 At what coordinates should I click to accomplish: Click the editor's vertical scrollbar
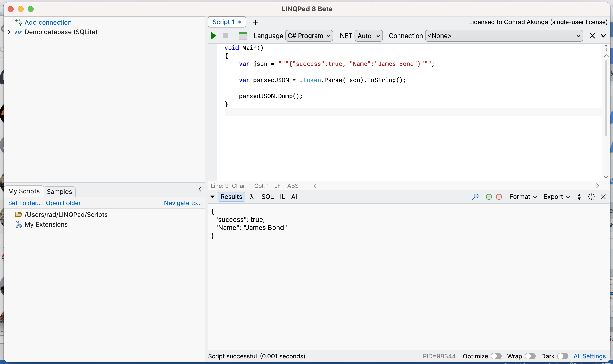(x=606, y=98)
